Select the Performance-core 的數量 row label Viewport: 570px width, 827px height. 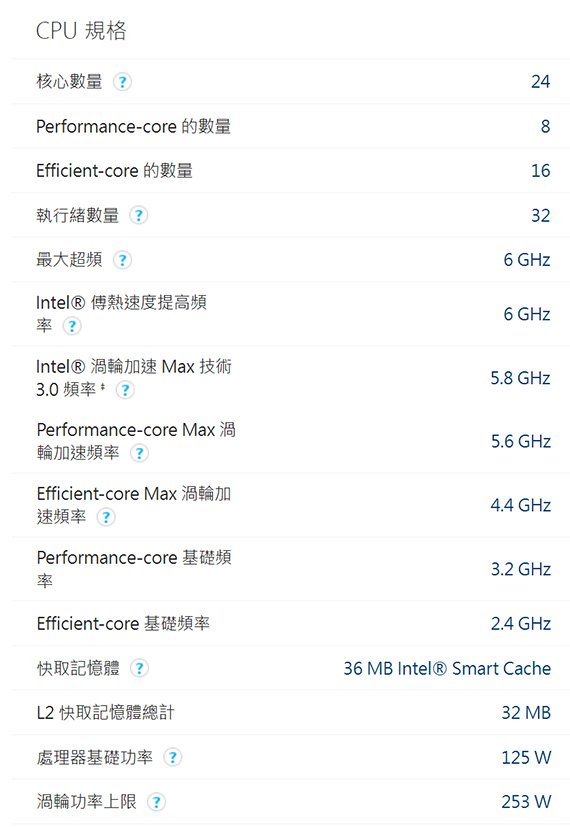(133, 127)
